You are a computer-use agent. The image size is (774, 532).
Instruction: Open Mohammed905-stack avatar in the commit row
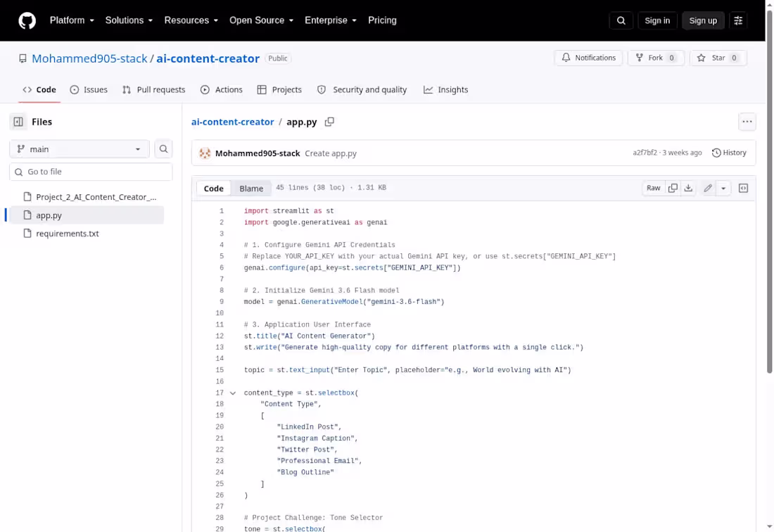(205, 153)
